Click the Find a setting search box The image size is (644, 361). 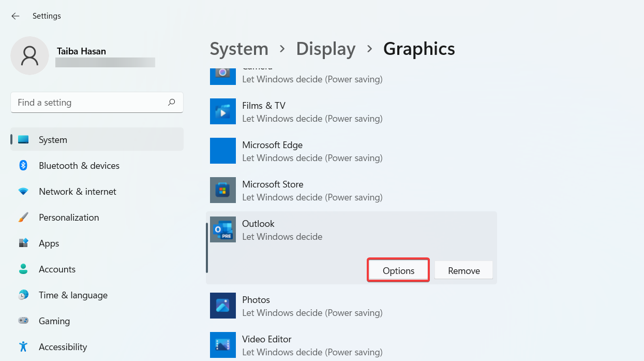[x=97, y=103]
